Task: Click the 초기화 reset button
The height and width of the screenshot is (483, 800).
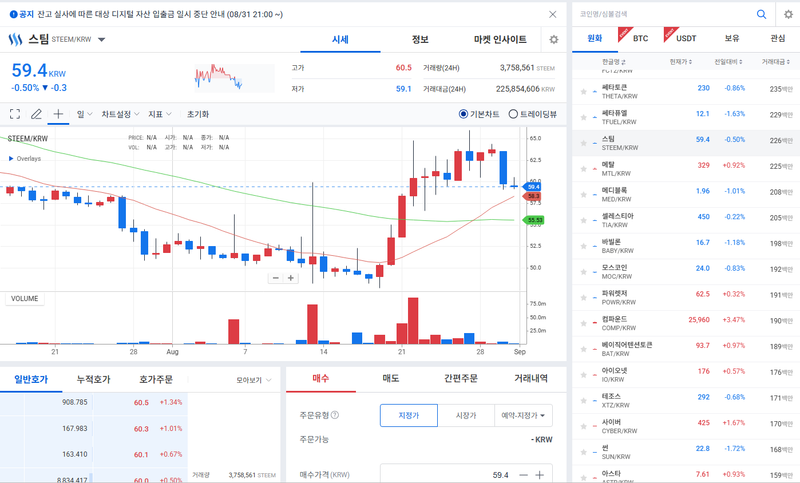Action: coord(198,114)
